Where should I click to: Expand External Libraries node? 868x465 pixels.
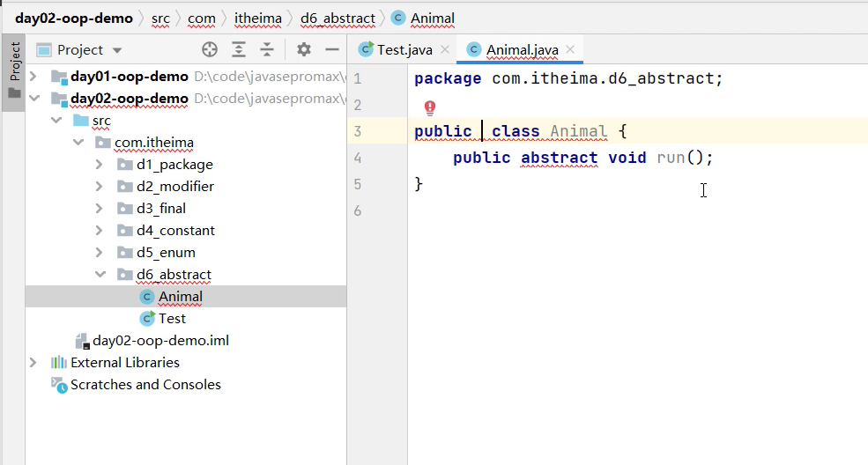coord(33,363)
